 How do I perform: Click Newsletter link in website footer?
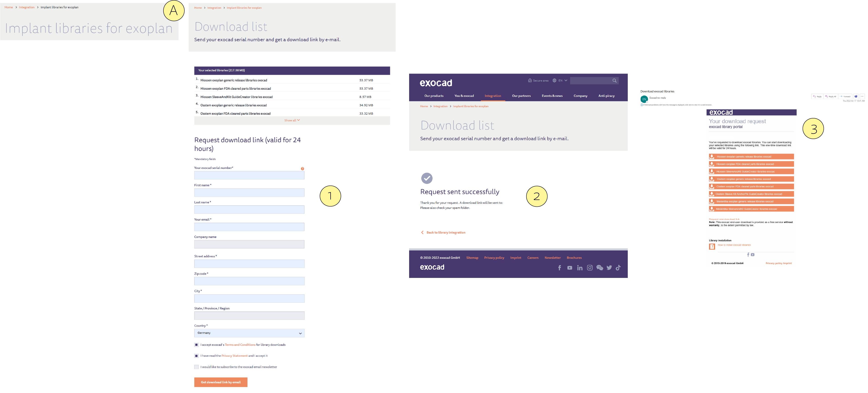pyautogui.click(x=552, y=258)
